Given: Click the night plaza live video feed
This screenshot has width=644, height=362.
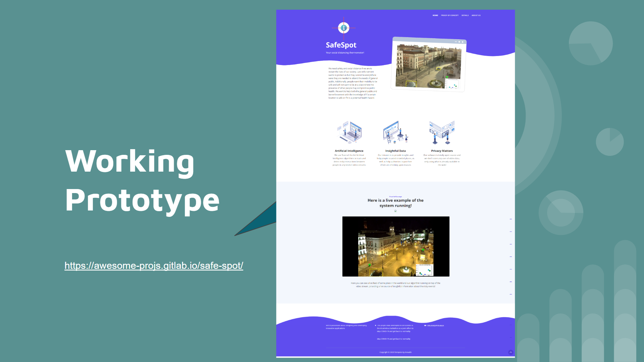Looking at the screenshot, I should coord(395,246).
